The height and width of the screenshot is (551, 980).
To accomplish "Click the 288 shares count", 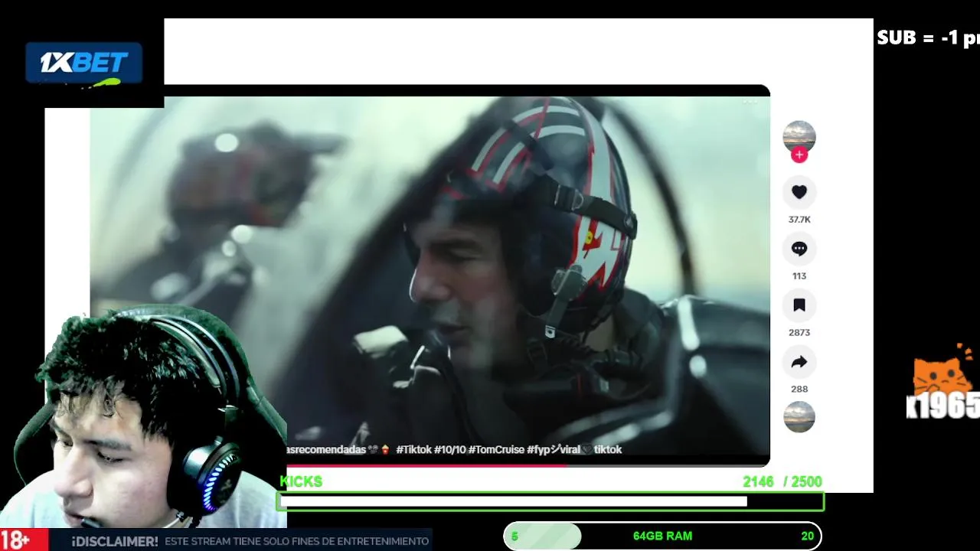I will pos(799,390).
